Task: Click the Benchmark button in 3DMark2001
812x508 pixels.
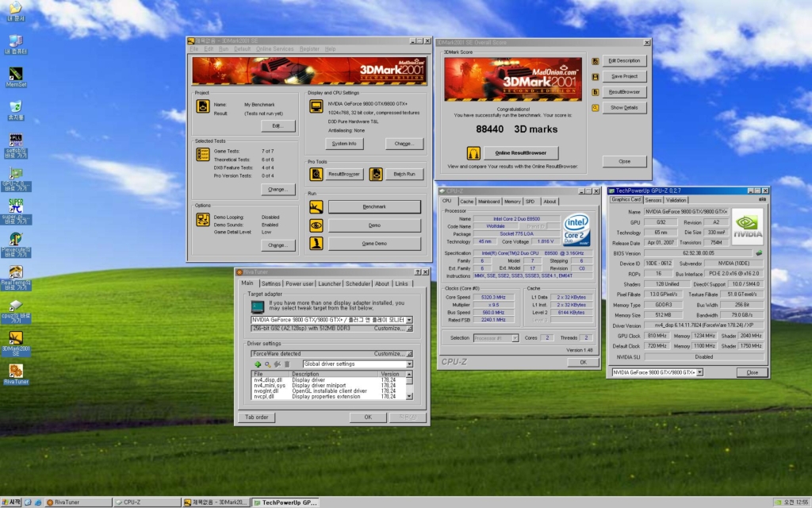Action: pos(374,207)
